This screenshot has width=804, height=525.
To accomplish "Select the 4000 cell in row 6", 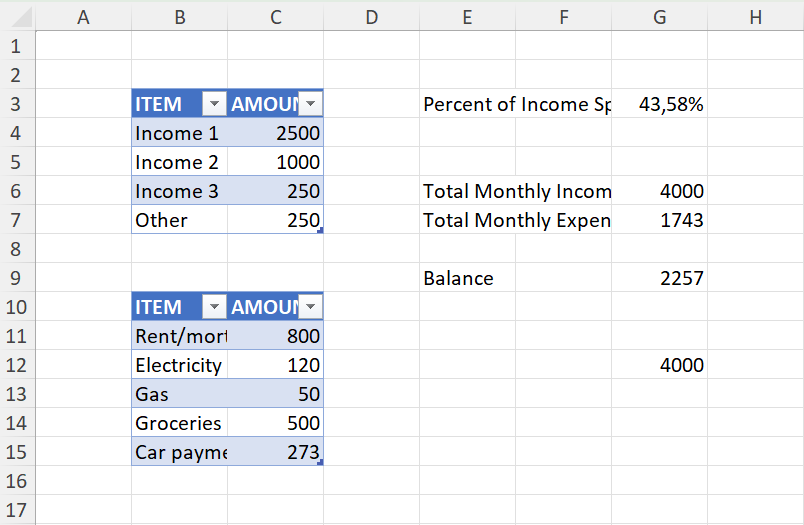I will pyautogui.click(x=659, y=191).
